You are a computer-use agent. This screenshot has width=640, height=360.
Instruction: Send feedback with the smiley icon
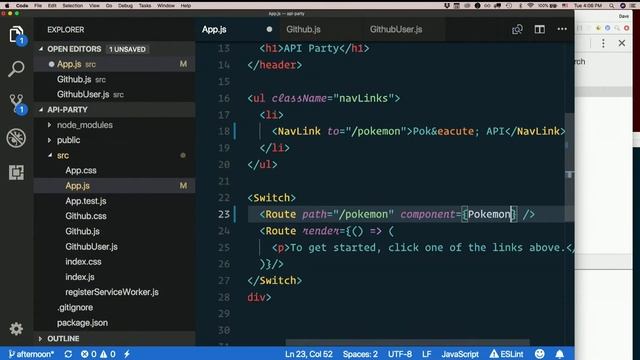540,354
